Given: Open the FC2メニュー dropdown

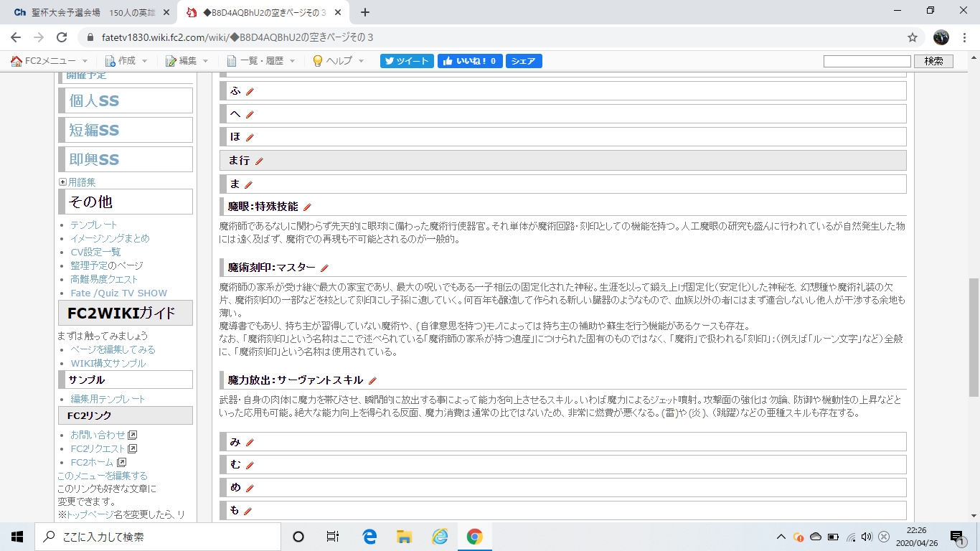Looking at the screenshot, I should click(50, 61).
